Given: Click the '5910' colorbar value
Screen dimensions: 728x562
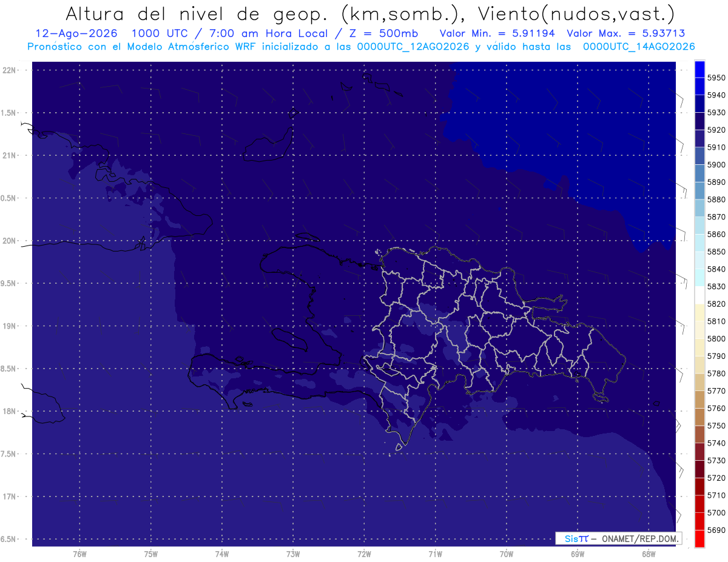Looking at the screenshot, I should (716, 147).
